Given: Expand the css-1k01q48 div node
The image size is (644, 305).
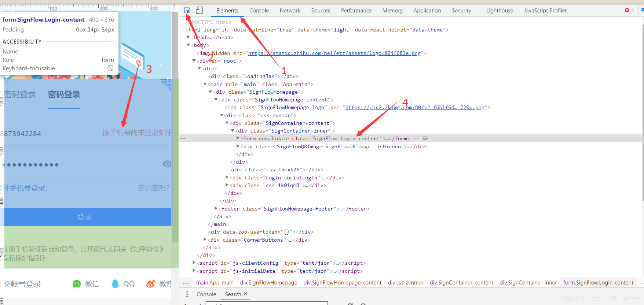Looking at the screenshot, I should point(227,185).
